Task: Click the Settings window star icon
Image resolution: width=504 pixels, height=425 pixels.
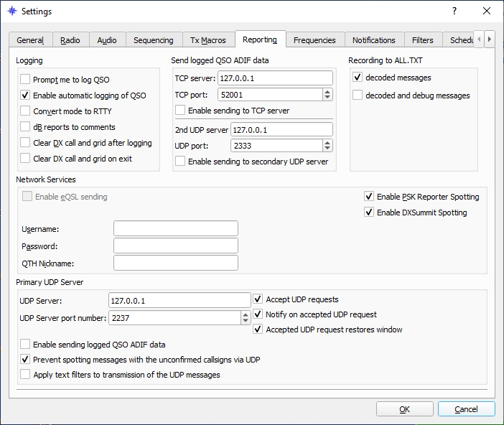Action: tap(12, 11)
